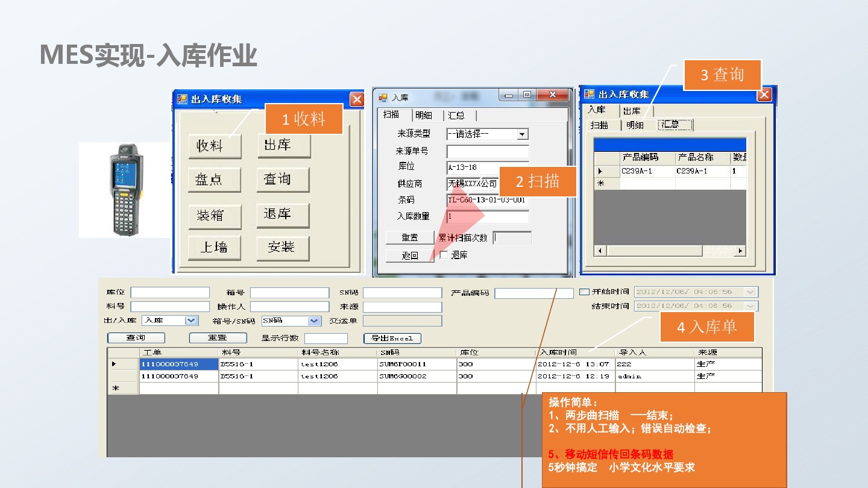
Task: Enable the 开始时间 checkbox
Action: point(584,292)
